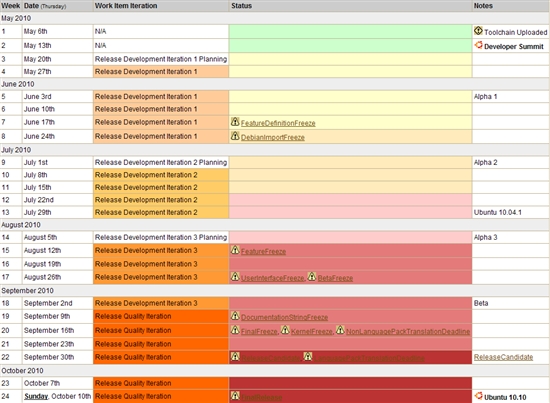The image size is (550, 403).
Task: Follow the NonLanguagePackTranslationDeadline link
Action: [x=408, y=331]
